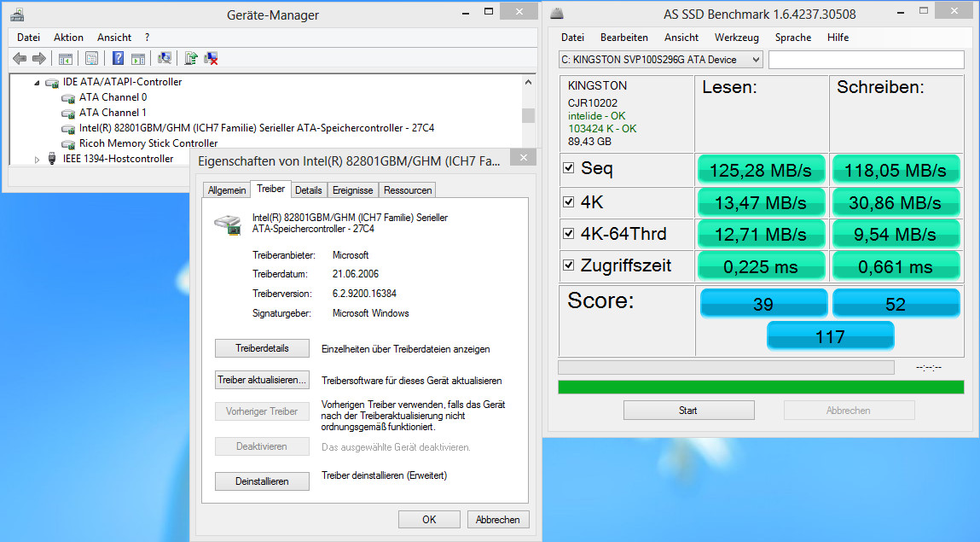Viewport: 980px width, 542px height.
Task: Select the ATA Channel 1 device icon
Action: (x=68, y=114)
